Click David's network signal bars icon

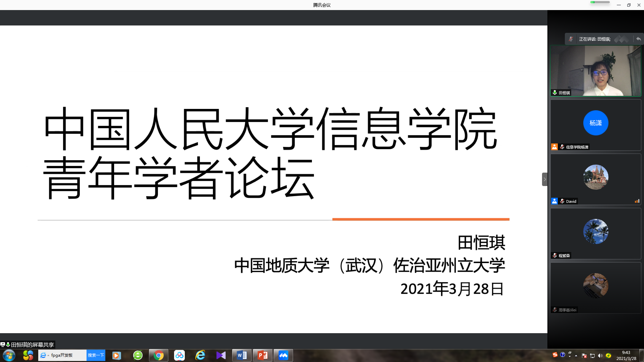[x=637, y=201]
